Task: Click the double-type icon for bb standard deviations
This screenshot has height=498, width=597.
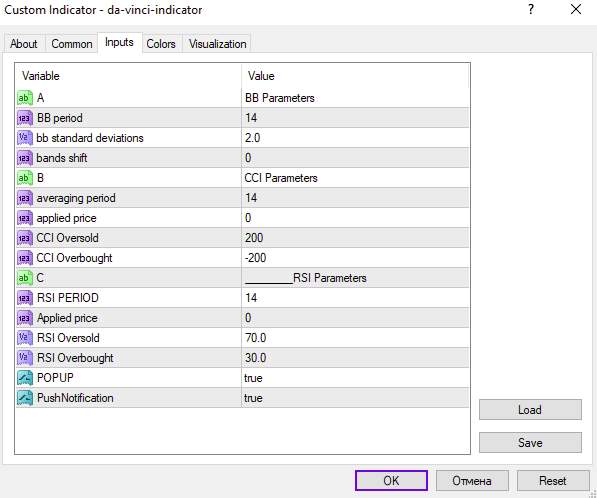Action: 25,138
